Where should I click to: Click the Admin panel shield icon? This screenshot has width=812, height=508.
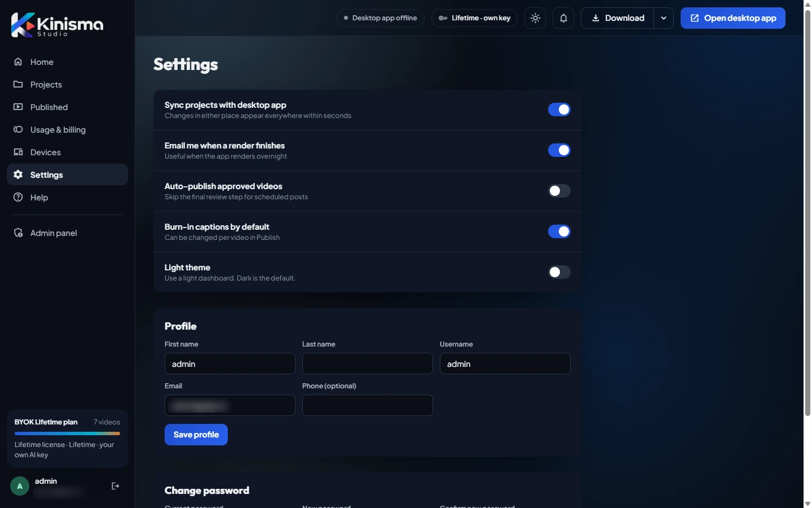[18, 233]
